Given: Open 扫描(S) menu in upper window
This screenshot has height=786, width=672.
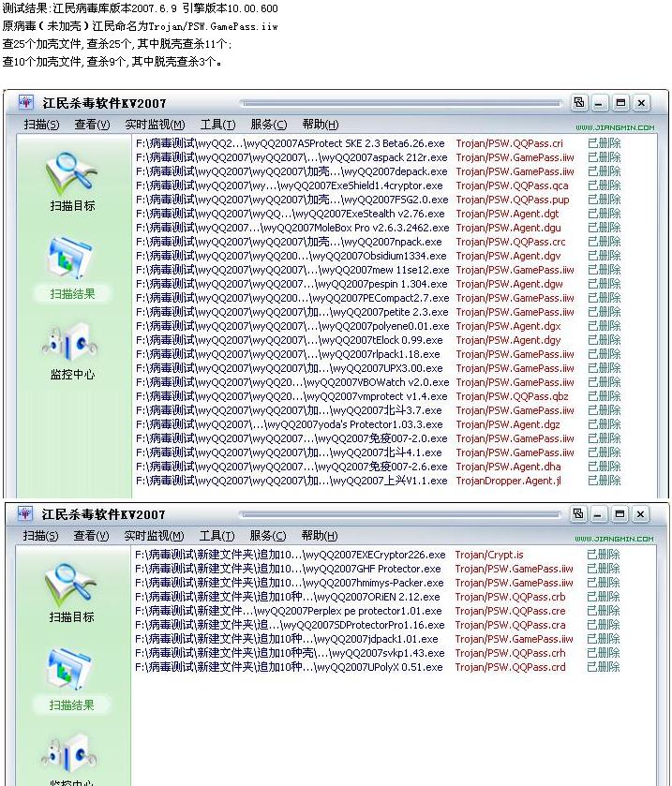Looking at the screenshot, I should tap(41, 125).
